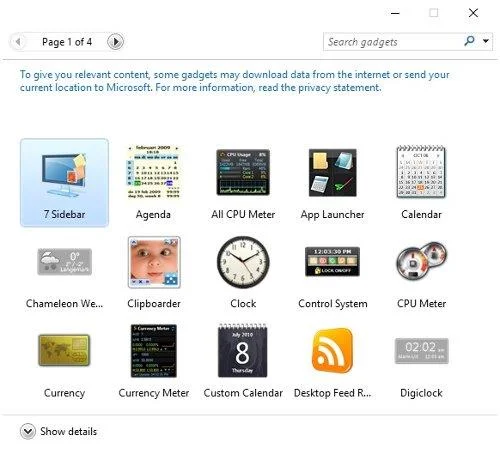Focus the Search gadgets field

pos(393,42)
